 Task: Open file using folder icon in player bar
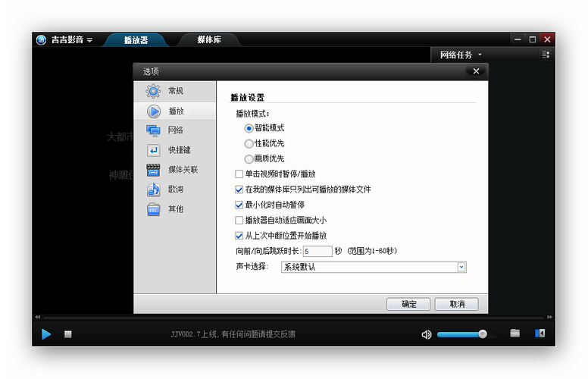point(515,334)
